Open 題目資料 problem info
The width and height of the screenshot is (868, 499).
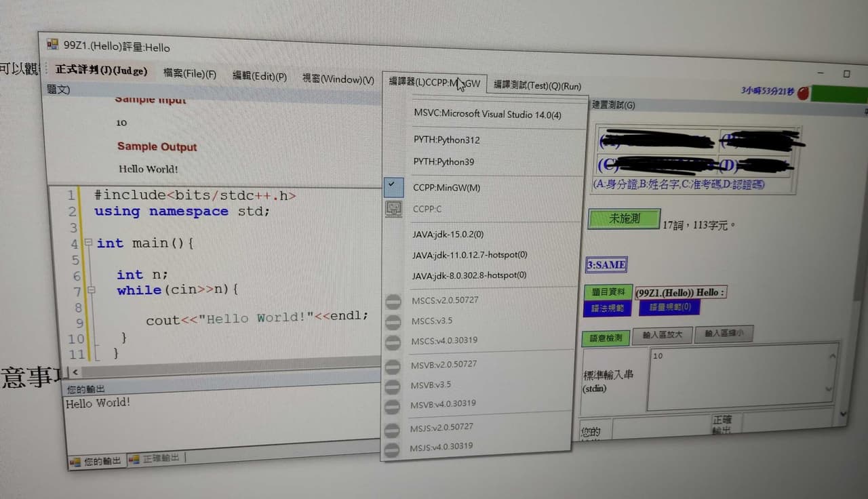point(608,292)
